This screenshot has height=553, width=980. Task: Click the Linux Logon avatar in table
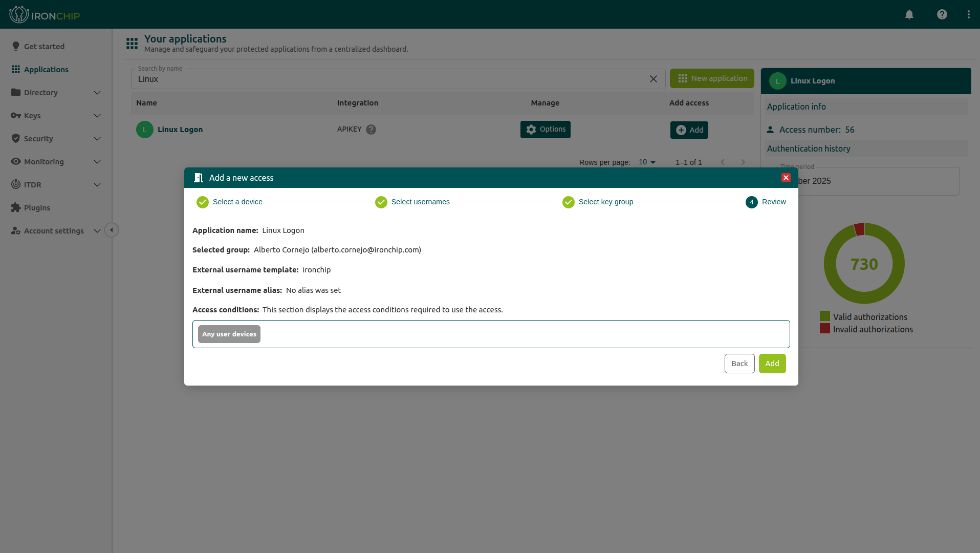(x=145, y=130)
